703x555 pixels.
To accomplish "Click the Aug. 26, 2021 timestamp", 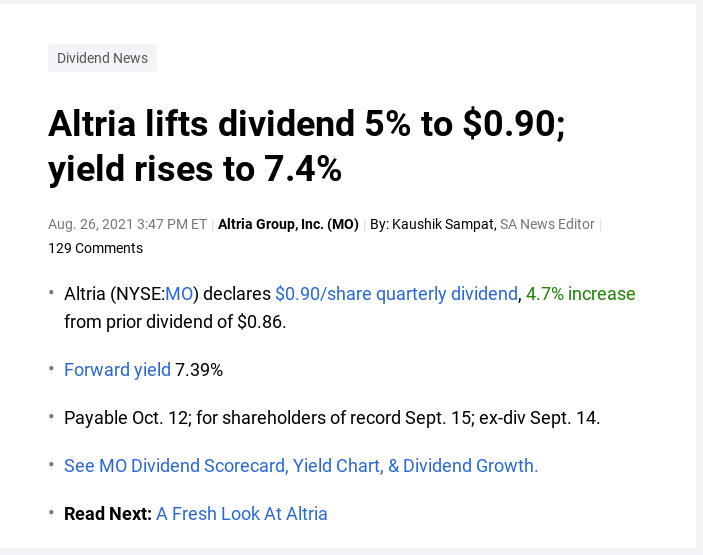I will click(x=127, y=224).
